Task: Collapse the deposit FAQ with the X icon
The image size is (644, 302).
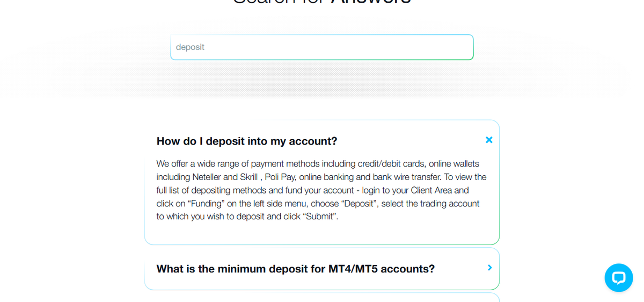Action: click(489, 140)
